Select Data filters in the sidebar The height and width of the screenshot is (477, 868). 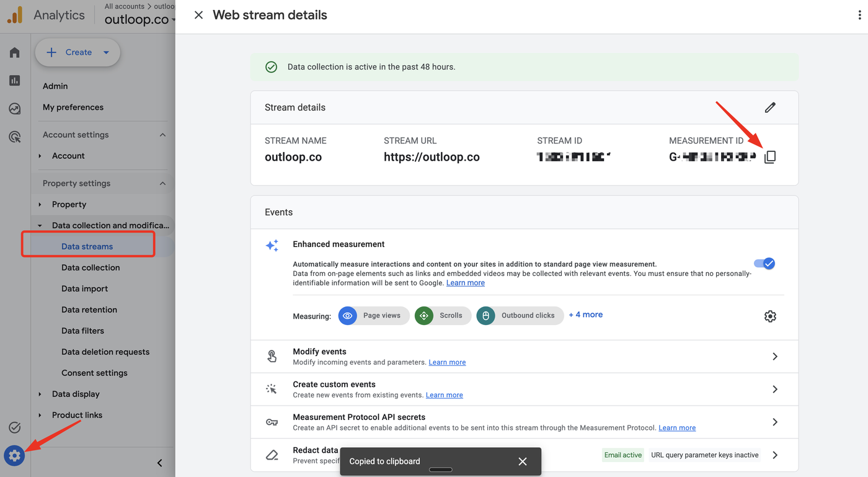coord(82,331)
